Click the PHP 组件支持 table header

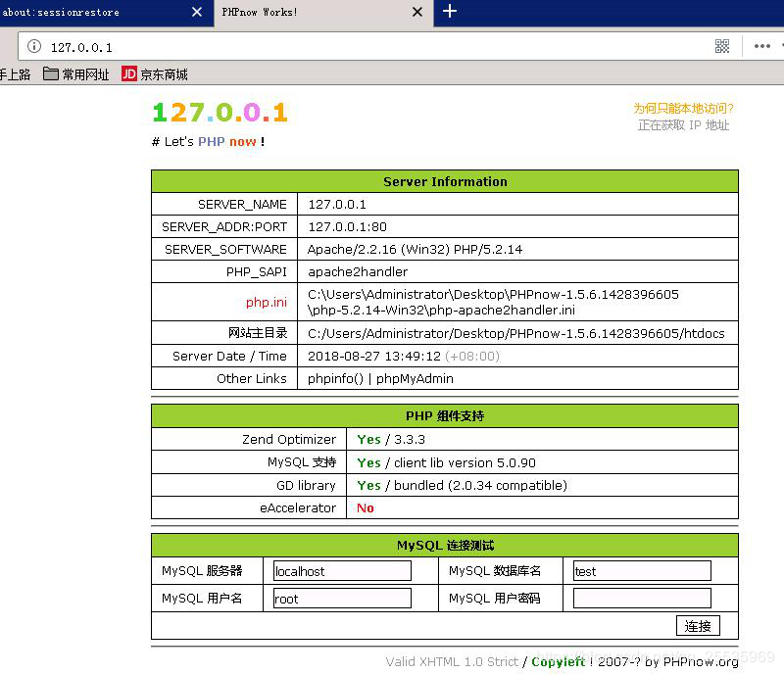pos(445,416)
